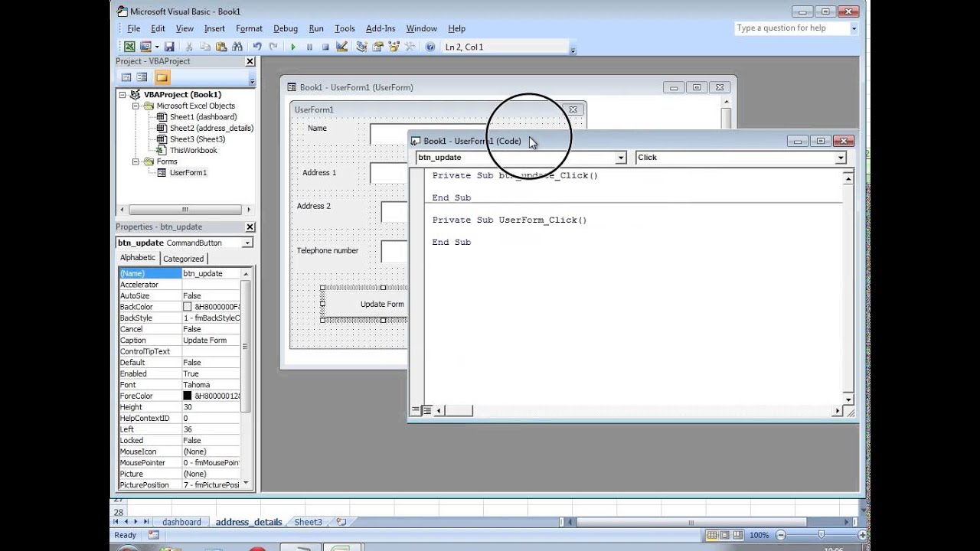Click the Caption property value Update Form
Viewport: 980px width, 551px height.
(211, 341)
